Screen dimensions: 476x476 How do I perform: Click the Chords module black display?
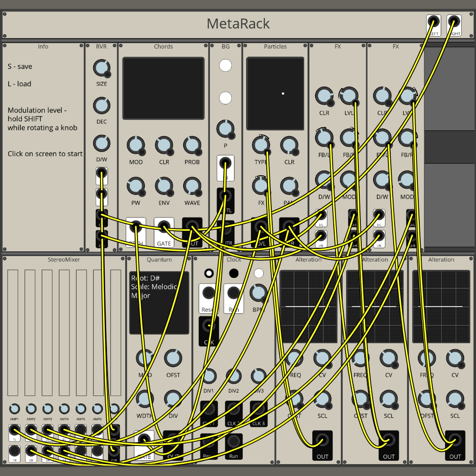pos(163,89)
